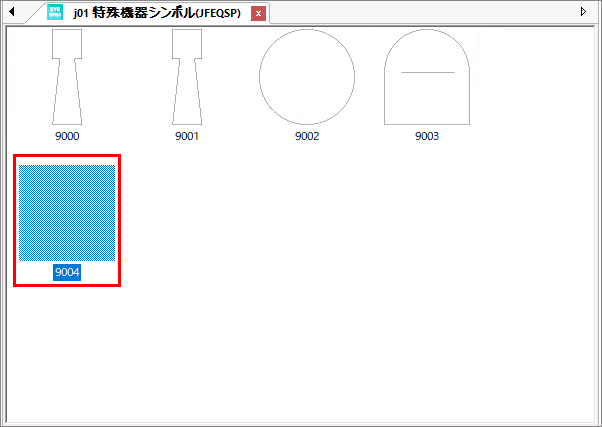Click the left tab scroll arrow
The image size is (602, 427).
[12, 12]
